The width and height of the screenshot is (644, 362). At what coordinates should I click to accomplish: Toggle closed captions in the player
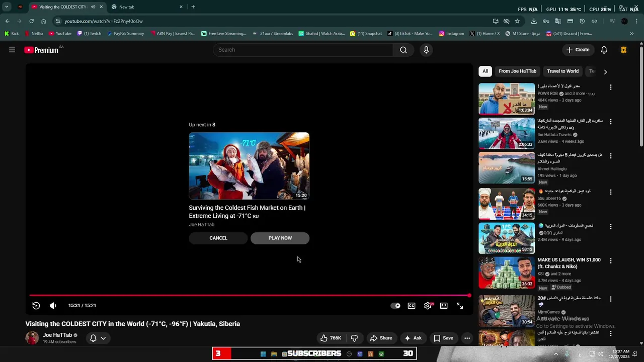(x=412, y=306)
